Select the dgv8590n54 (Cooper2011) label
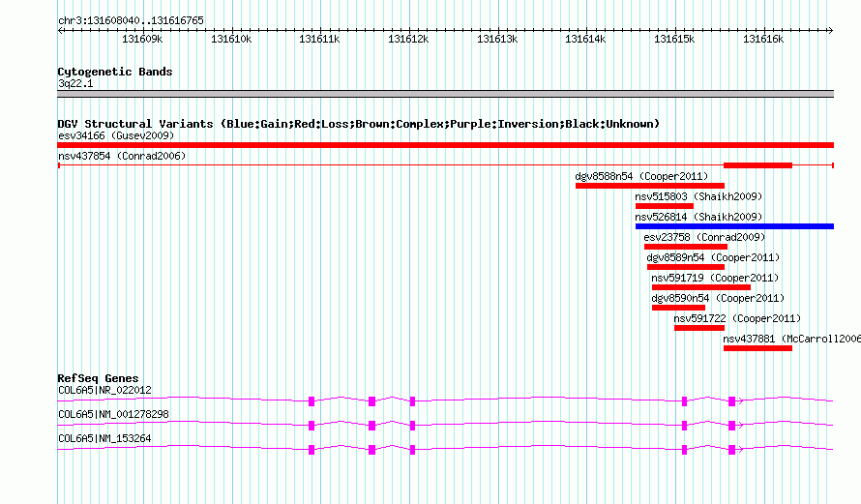 click(x=718, y=298)
